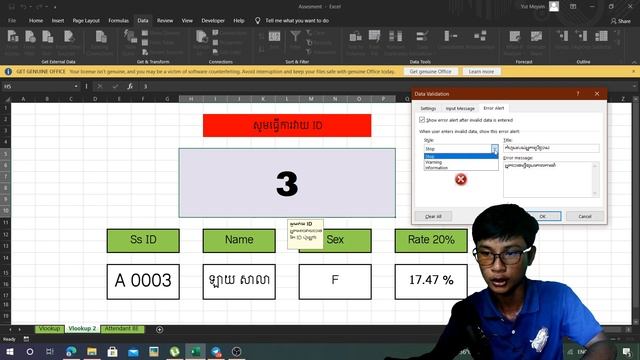
Task: Click Get genuine Office button
Action: [x=430, y=71]
